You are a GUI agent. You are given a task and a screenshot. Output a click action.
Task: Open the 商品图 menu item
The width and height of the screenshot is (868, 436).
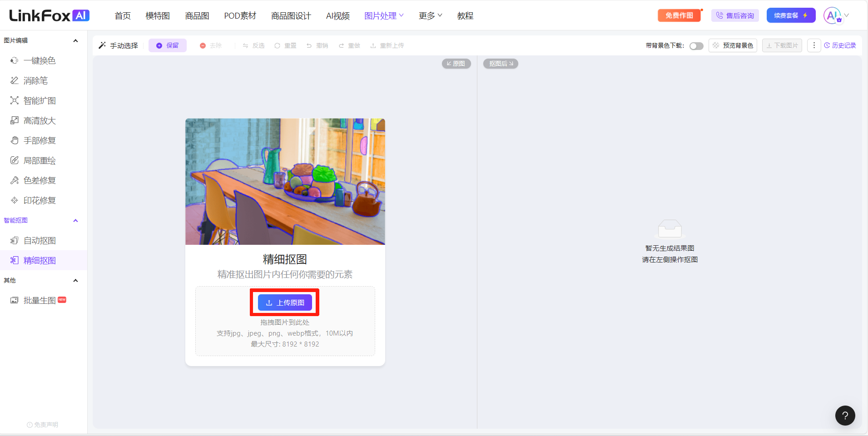click(x=197, y=16)
